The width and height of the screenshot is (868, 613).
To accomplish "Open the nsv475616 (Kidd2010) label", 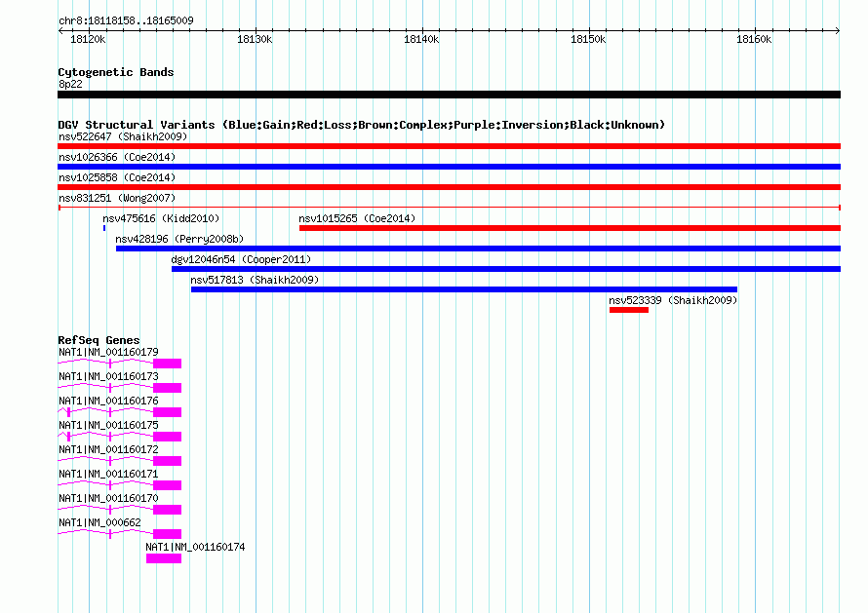I will [161, 218].
